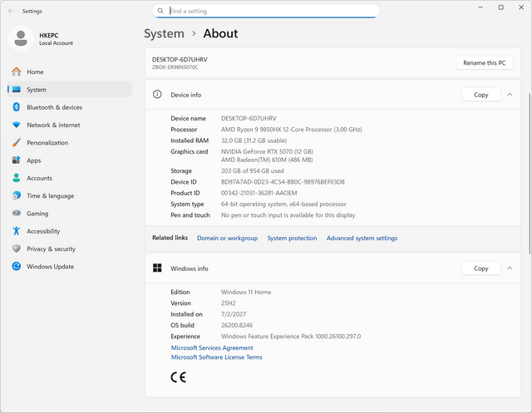The image size is (532, 413).
Task: Click the Gaming controller icon
Action: coord(17,214)
